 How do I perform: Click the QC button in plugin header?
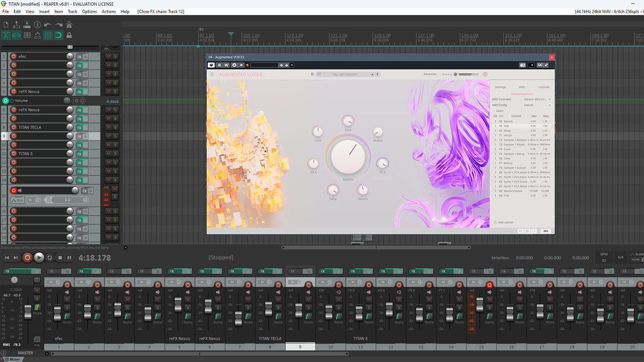539,65
